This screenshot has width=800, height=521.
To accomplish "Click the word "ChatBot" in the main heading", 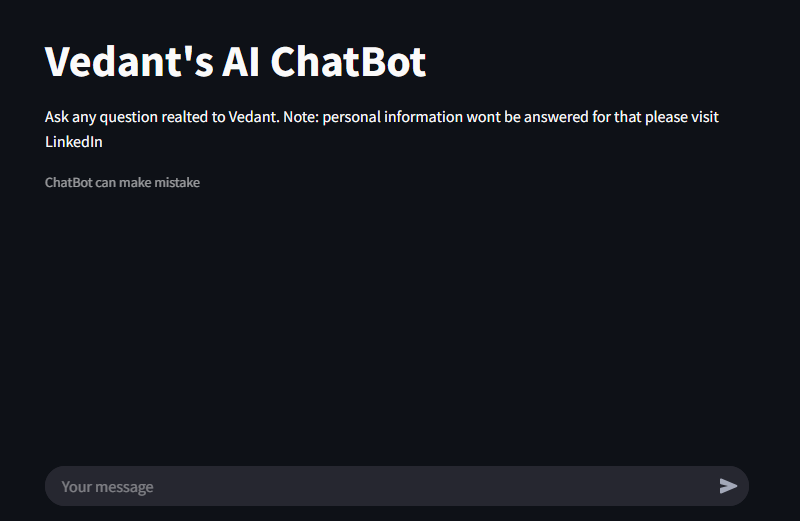I will pyautogui.click(x=348, y=62).
